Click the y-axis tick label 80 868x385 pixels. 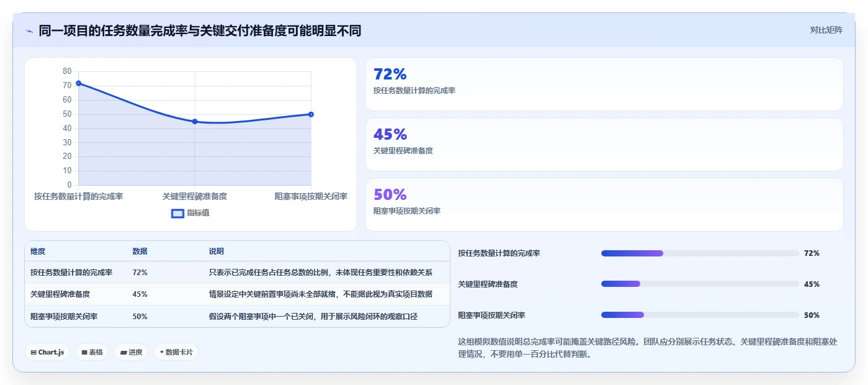tap(67, 71)
